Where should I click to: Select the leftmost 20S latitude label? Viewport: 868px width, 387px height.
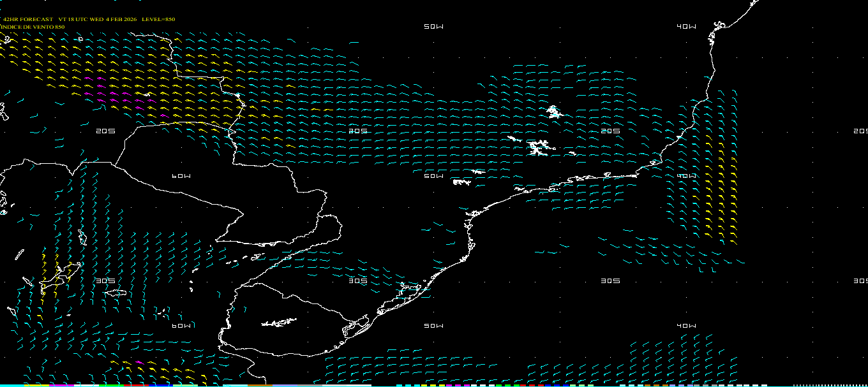coord(105,131)
